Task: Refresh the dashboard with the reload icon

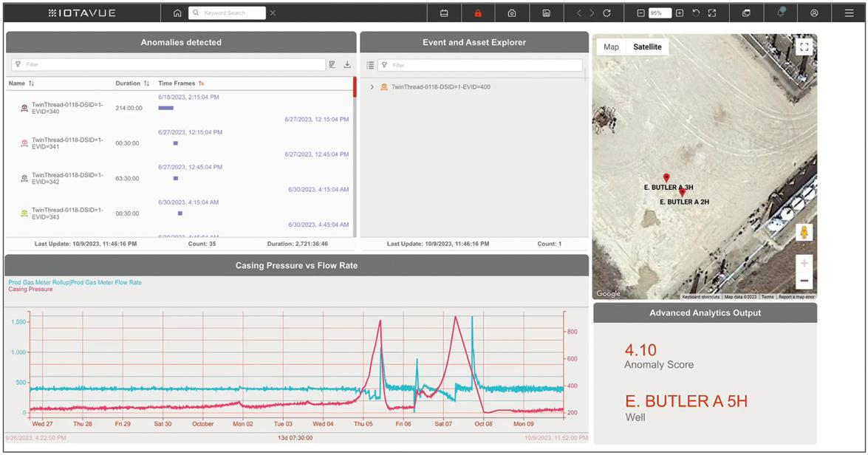Action: pyautogui.click(x=606, y=13)
